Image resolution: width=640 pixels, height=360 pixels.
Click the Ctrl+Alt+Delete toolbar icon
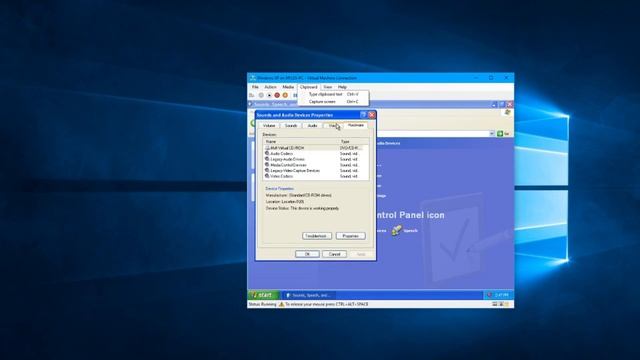pos(252,95)
